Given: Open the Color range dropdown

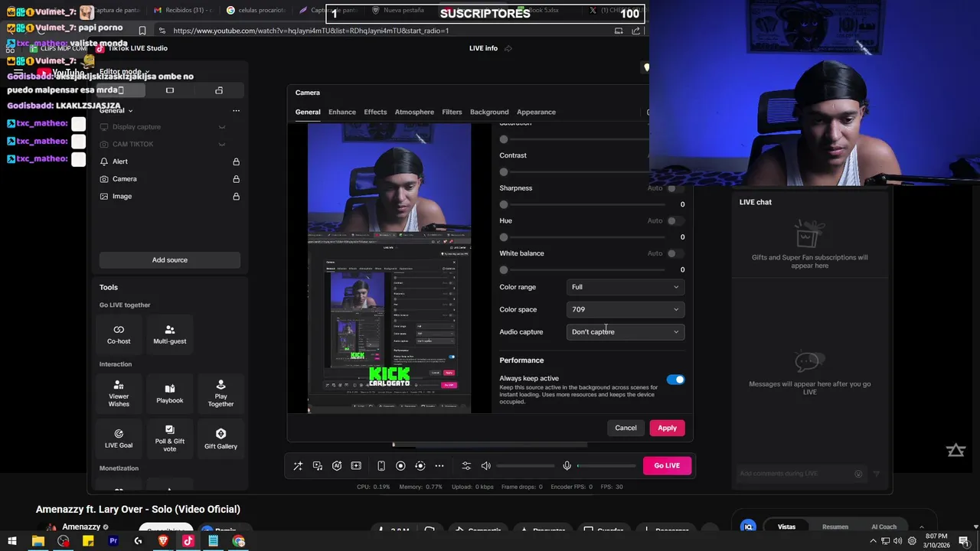Looking at the screenshot, I should 625,287.
